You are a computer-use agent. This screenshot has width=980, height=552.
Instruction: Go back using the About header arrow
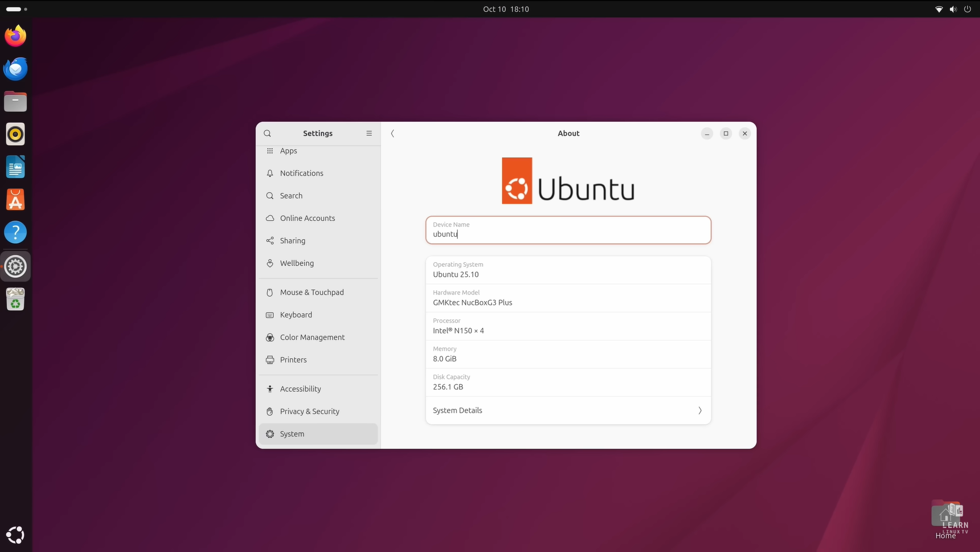point(393,133)
